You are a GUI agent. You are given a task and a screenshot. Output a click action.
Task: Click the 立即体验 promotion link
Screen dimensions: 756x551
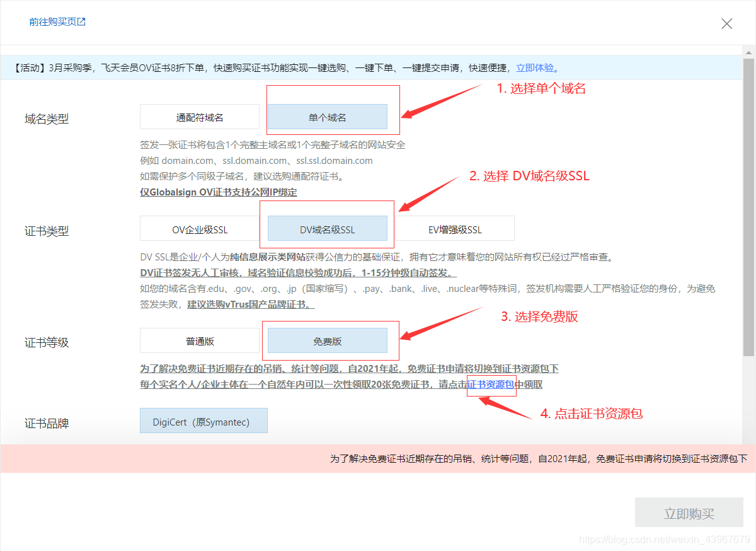(x=537, y=67)
